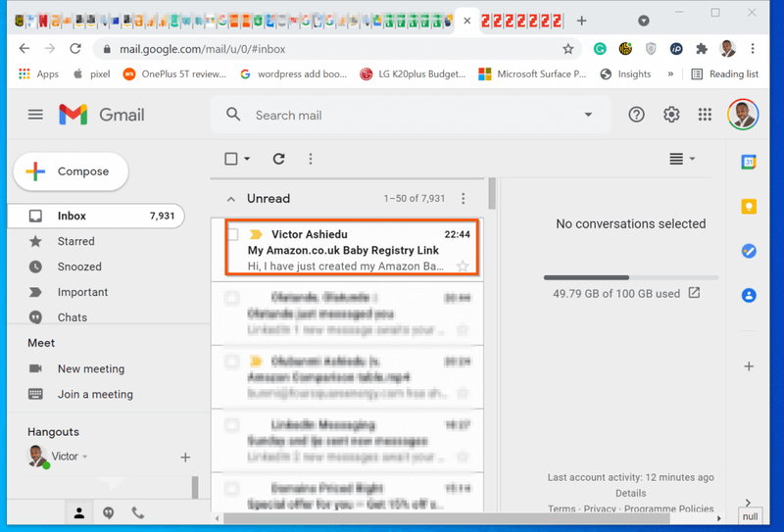Image resolution: width=784 pixels, height=532 pixels.
Task: Open the Inbox folder
Action: [96, 216]
